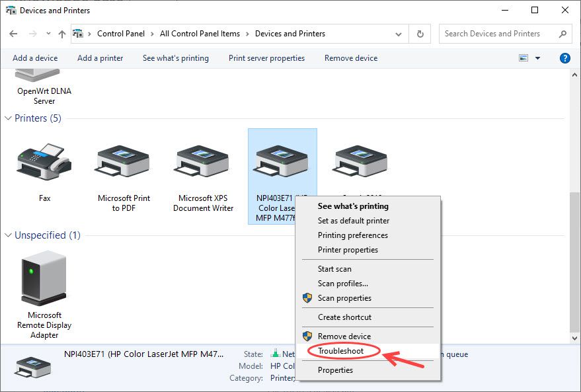Image resolution: width=581 pixels, height=392 pixels.
Task: Select the NPI403E71 HP Color LaserJet printer icon
Action: (281, 161)
